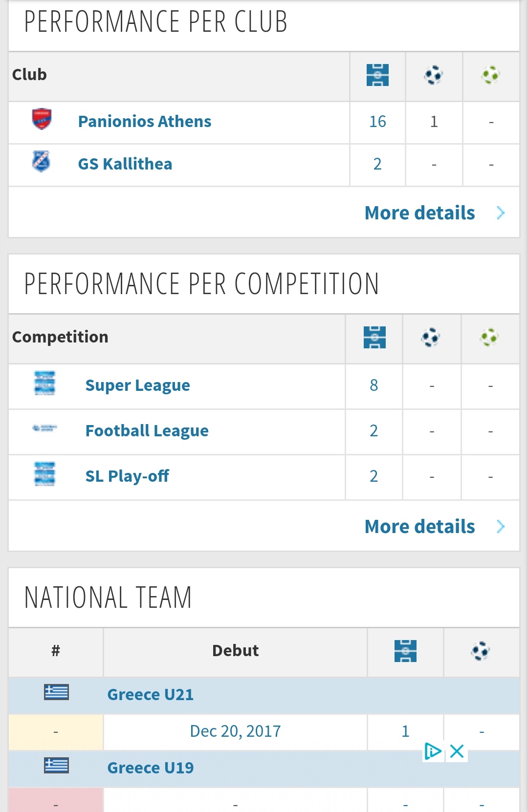Click the Greece U21 flag icon
This screenshot has width=528, height=812.
[x=56, y=692]
